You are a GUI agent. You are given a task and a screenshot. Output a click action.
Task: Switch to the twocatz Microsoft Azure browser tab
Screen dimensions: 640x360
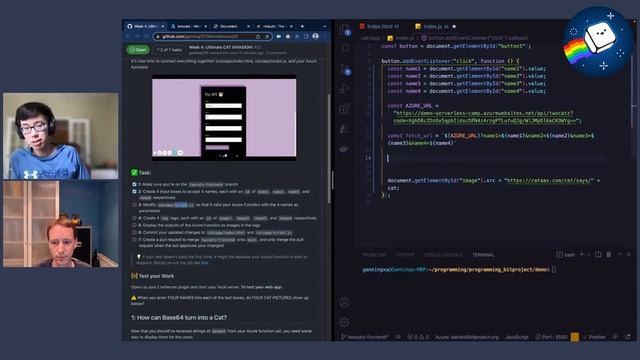(189, 26)
